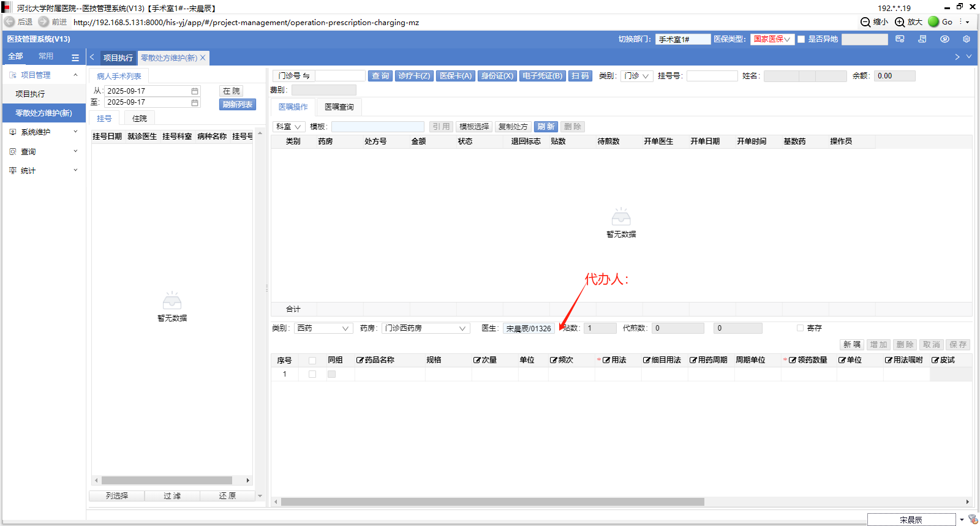Screen dimensions: 980x526
Task: Click the horizontal scrollbar of patient list
Action: point(167,481)
